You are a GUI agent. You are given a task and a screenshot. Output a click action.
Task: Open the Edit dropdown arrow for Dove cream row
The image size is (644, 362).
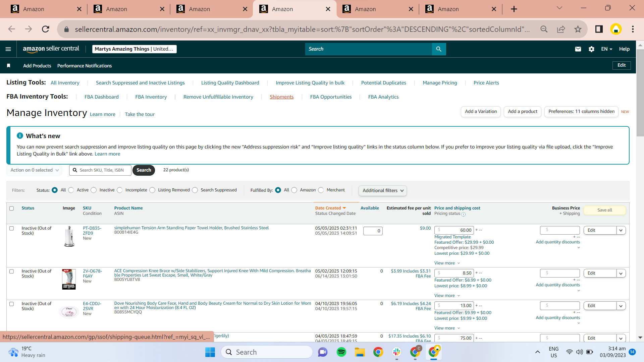coord(621,306)
